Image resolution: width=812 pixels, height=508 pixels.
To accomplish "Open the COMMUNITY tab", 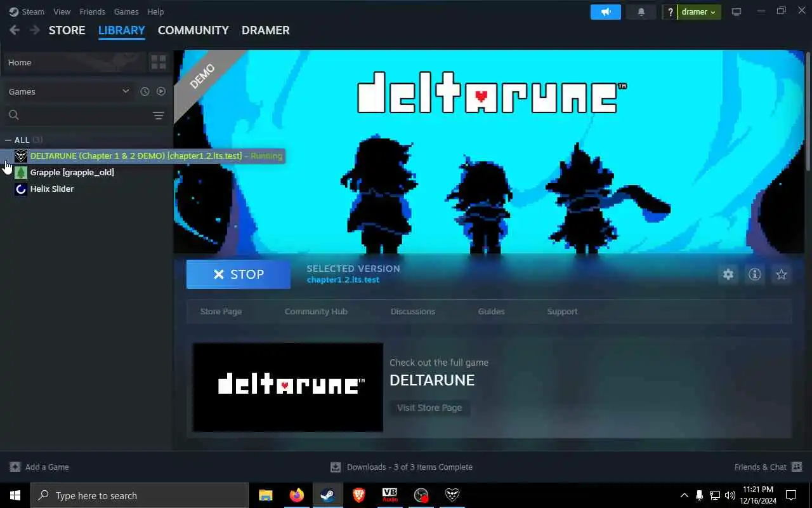I will [193, 30].
